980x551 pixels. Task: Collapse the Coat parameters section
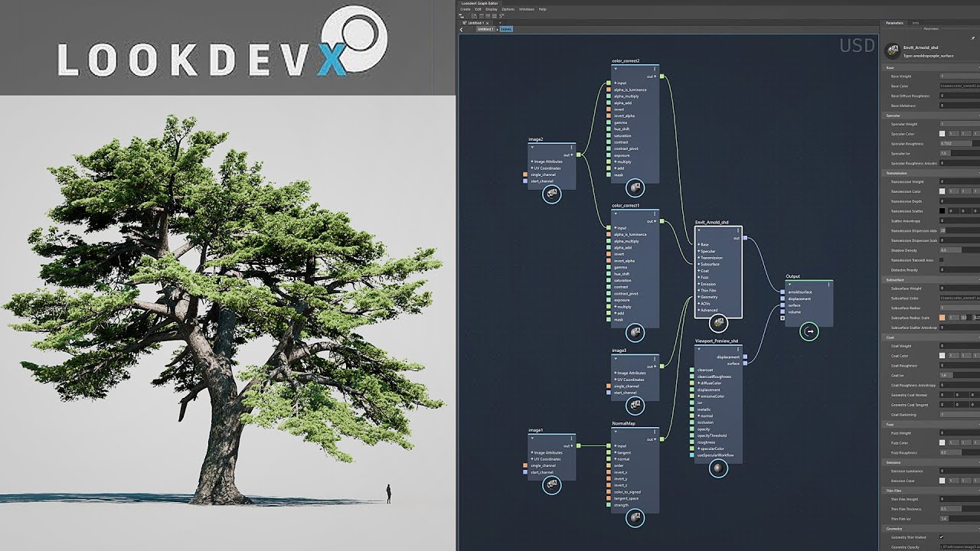[930, 337]
